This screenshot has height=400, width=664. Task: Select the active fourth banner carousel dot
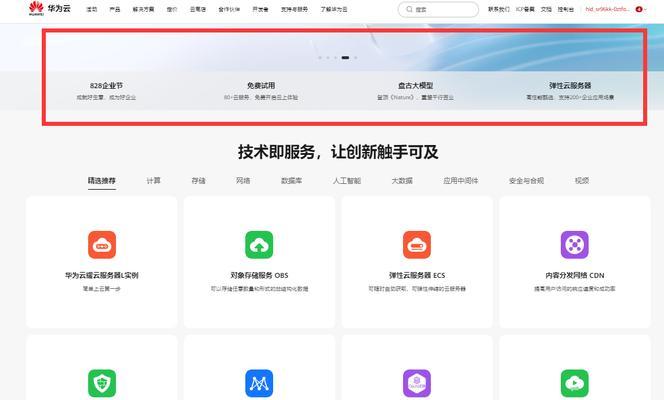tap(346, 58)
